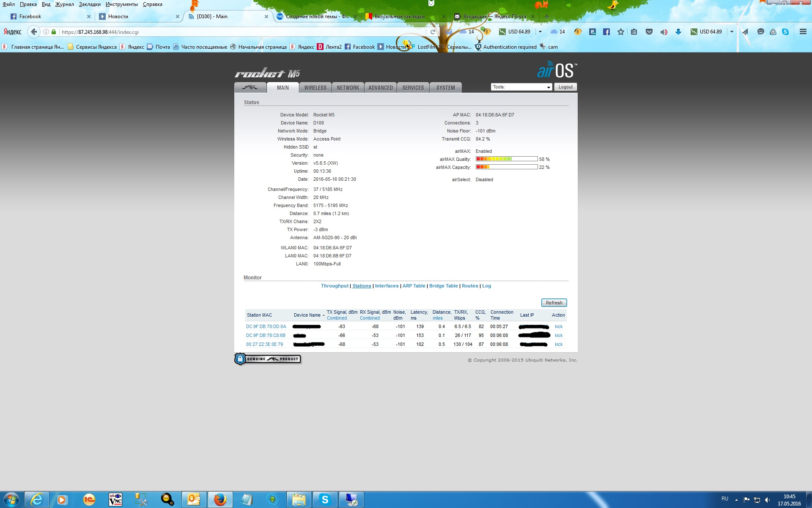Click the Ubiquiti logo tab

[250, 88]
